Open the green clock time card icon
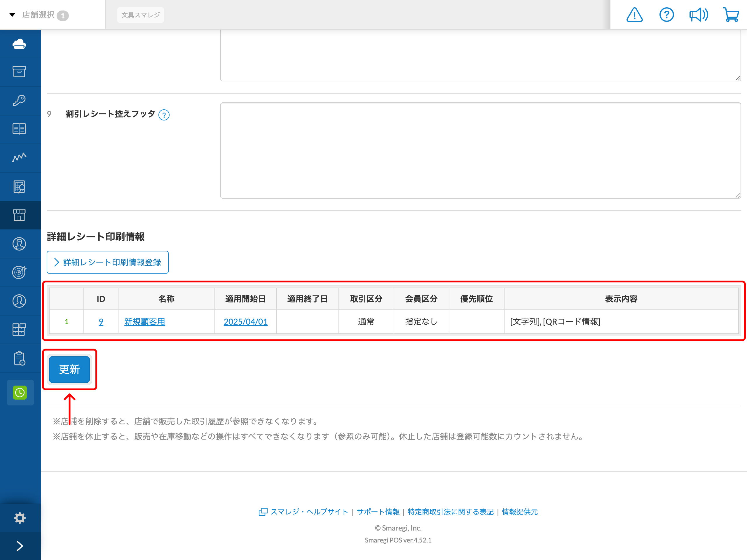This screenshot has height=560, width=747. pyautogui.click(x=20, y=393)
